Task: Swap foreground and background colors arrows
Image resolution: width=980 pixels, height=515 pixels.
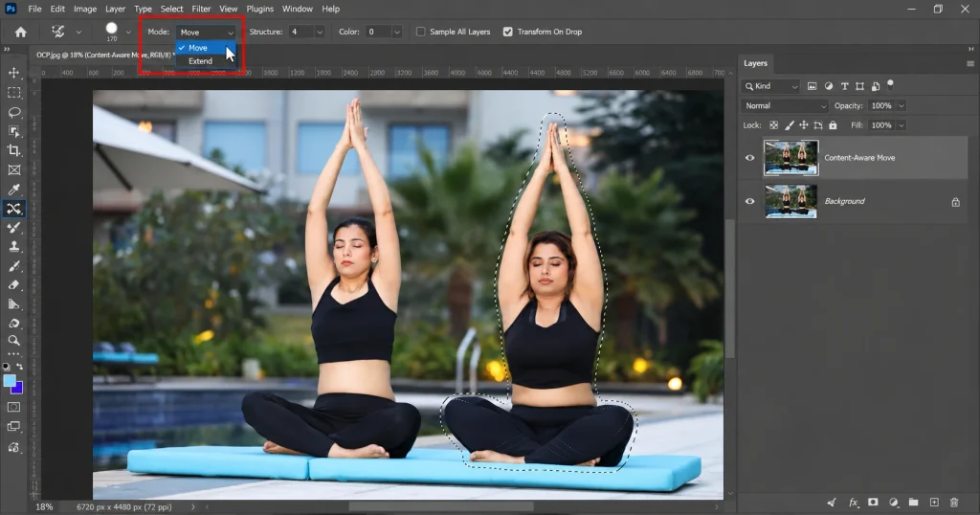Action: [20, 367]
